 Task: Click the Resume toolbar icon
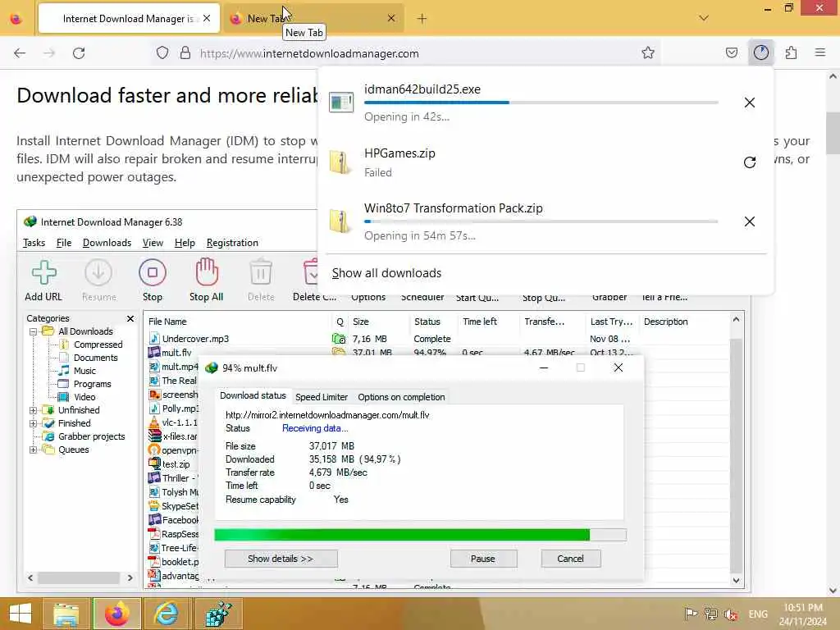tap(98, 281)
